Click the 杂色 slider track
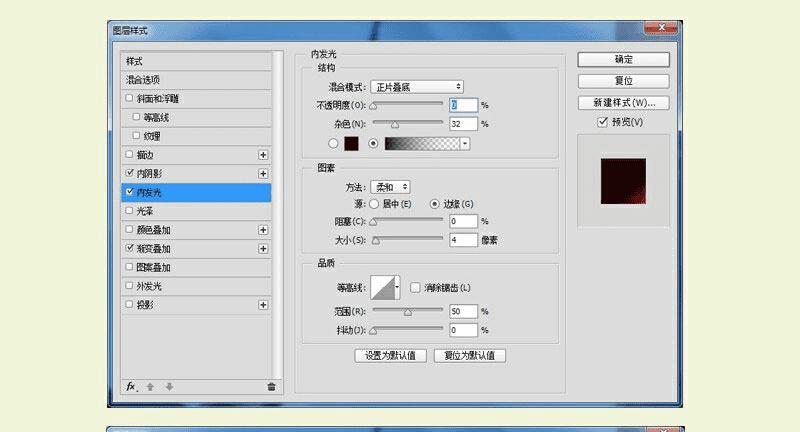The image size is (800, 432). pos(407,123)
